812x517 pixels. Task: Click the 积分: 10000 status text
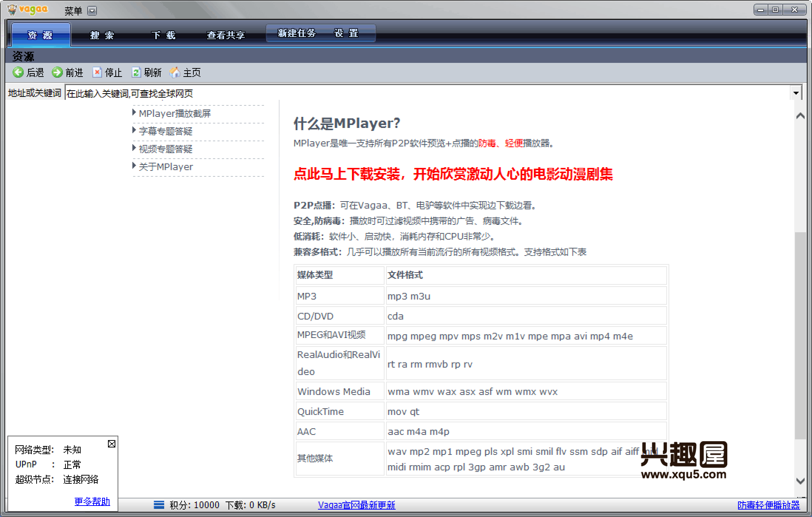194,505
